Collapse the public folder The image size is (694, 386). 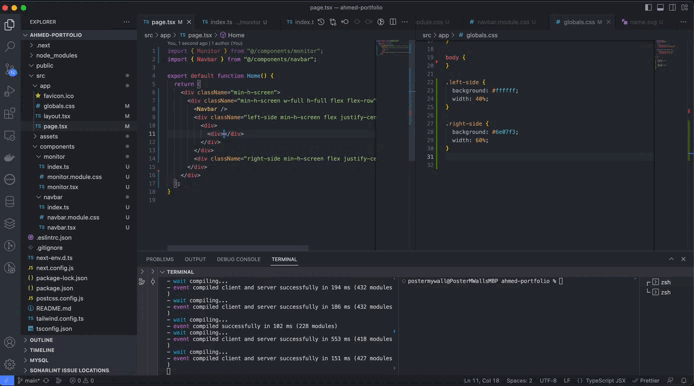[79, 66]
